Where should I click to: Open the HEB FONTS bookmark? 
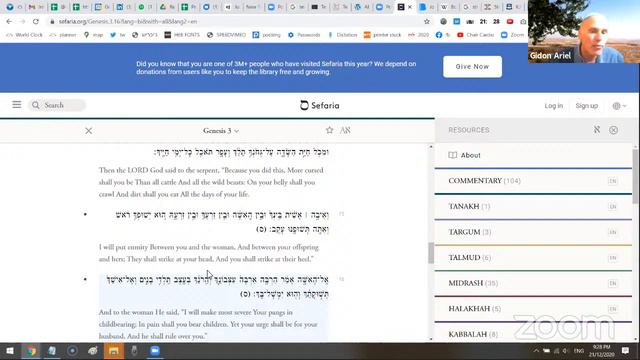pyautogui.click(x=182, y=35)
